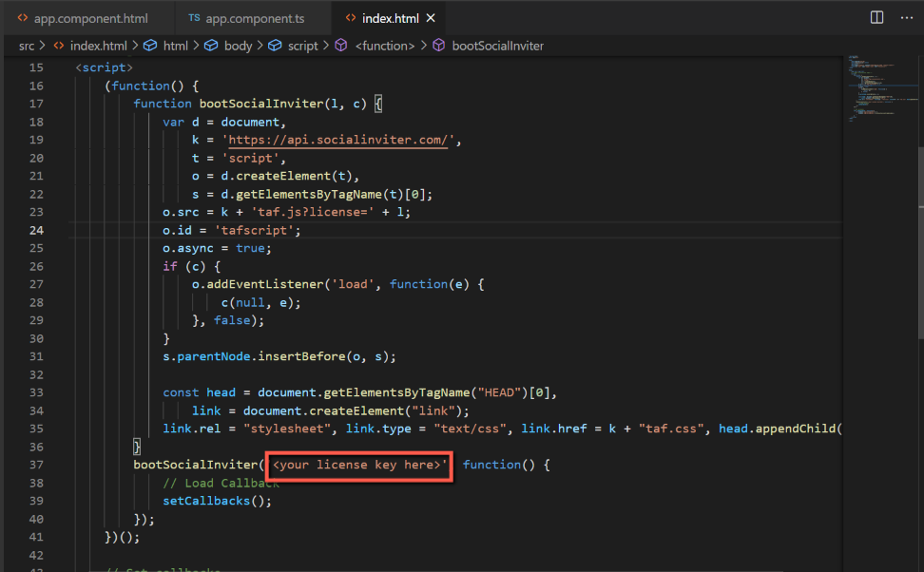The height and width of the screenshot is (572, 924).
Task: Click the <script> tag on line 15
Action: [x=105, y=67]
